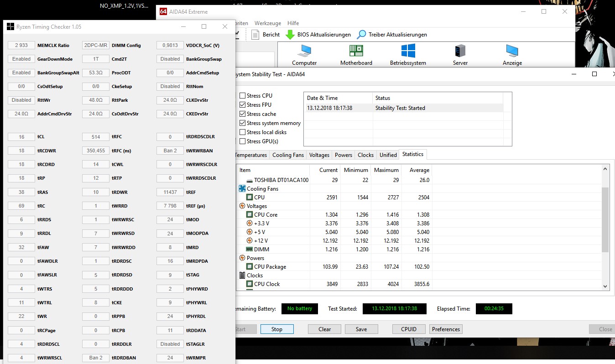Click the Powers group icon
615x364 pixels.
point(242,258)
